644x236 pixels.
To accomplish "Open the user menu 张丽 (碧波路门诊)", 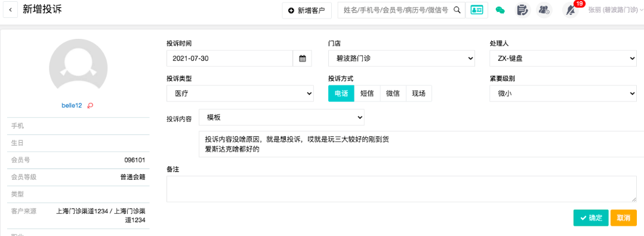I will pyautogui.click(x=616, y=10).
